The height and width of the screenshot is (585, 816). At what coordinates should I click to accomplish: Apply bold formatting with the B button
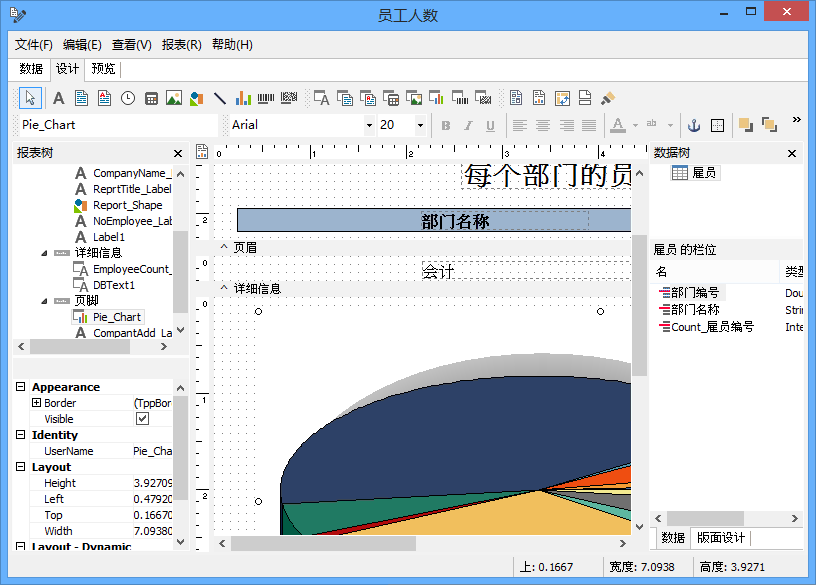[x=446, y=125]
